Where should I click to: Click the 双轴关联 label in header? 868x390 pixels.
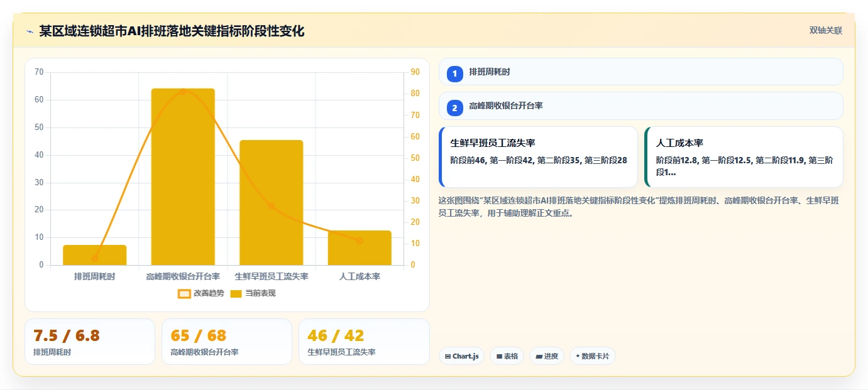(x=826, y=31)
